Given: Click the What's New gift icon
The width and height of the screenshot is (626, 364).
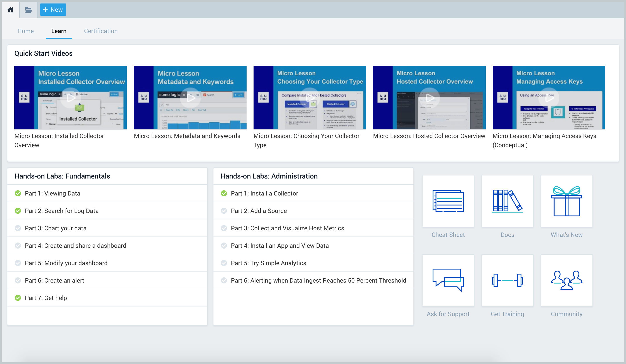Looking at the screenshot, I should coord(566,201).
